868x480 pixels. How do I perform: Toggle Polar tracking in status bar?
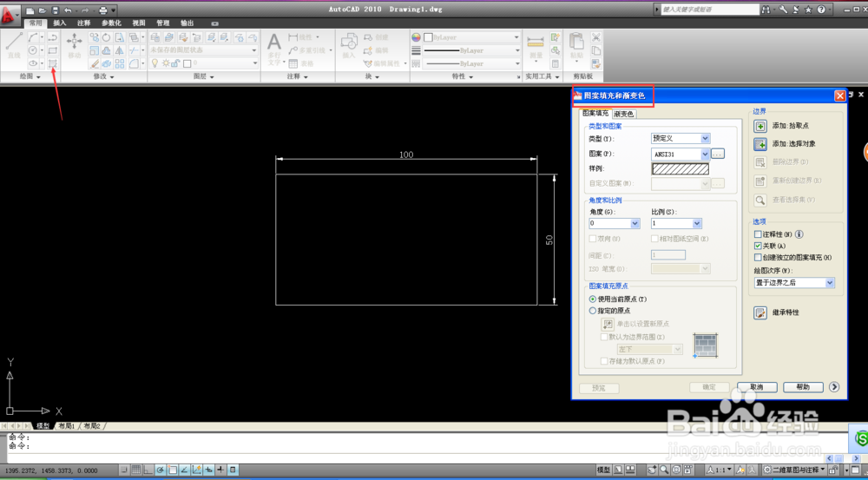[160, 470]
